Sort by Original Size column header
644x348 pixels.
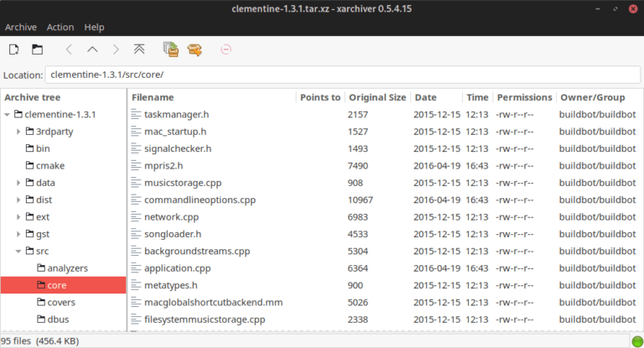(377, 97)
